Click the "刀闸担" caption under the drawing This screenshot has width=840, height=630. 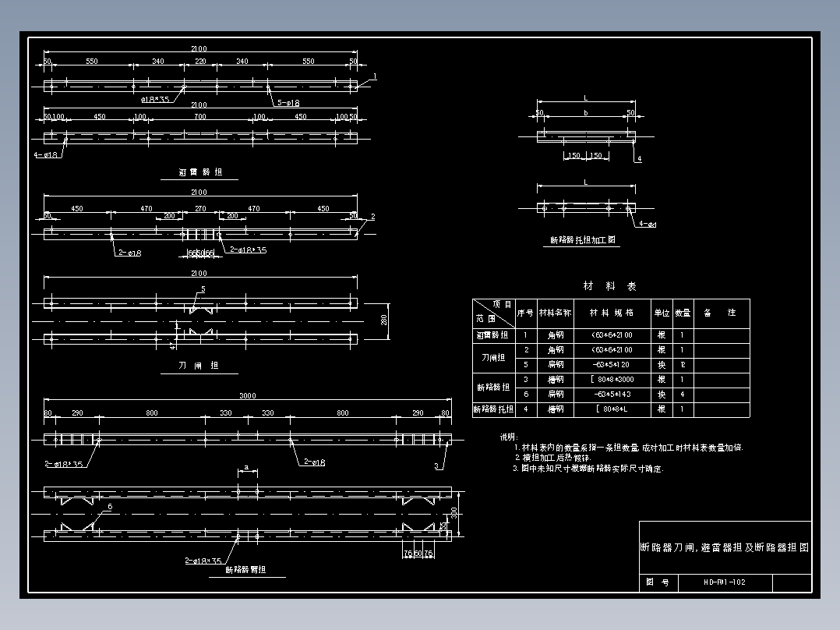click(198, 366)
